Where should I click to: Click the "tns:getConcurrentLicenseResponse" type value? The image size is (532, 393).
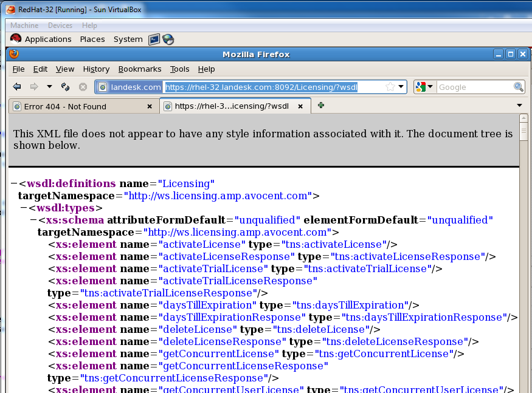click(174, 378)
